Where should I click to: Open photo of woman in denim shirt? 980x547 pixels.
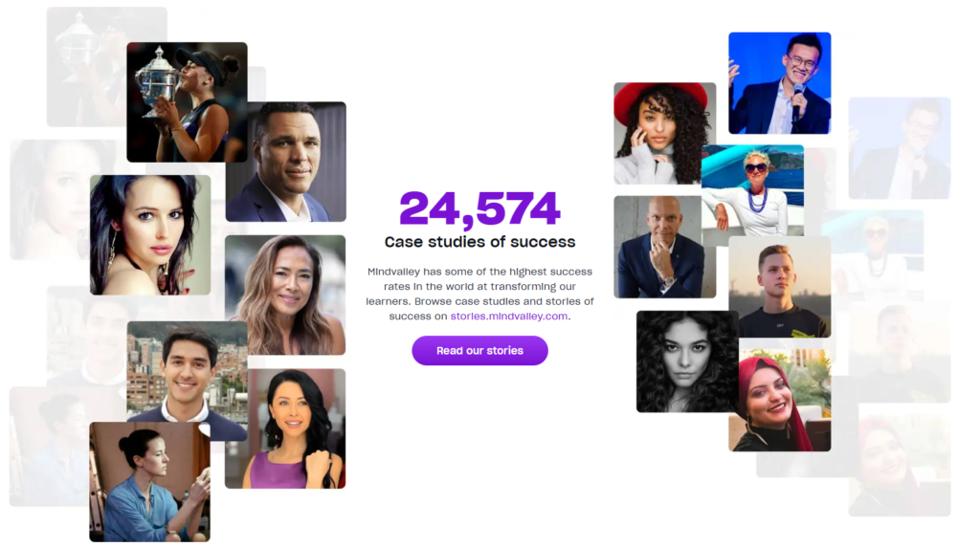[x=149, y=482]
